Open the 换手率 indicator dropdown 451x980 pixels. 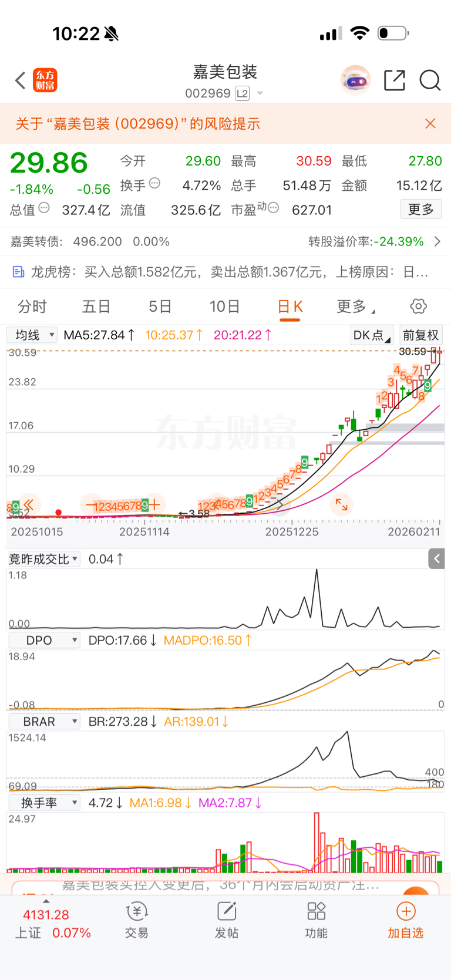(x=43, y=802)
